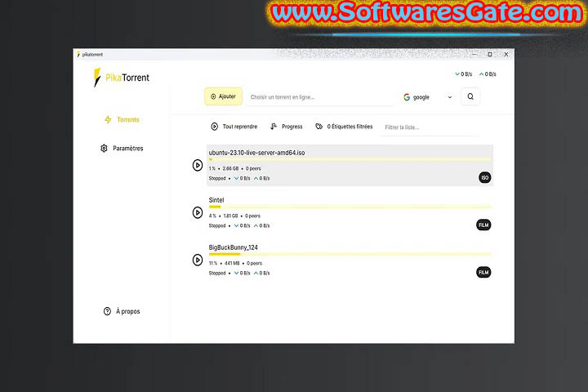The image size is (588, 392).
Task: Click the 'Stopped' status of ubuntu torrent
Action: click(x=217, y=179)
